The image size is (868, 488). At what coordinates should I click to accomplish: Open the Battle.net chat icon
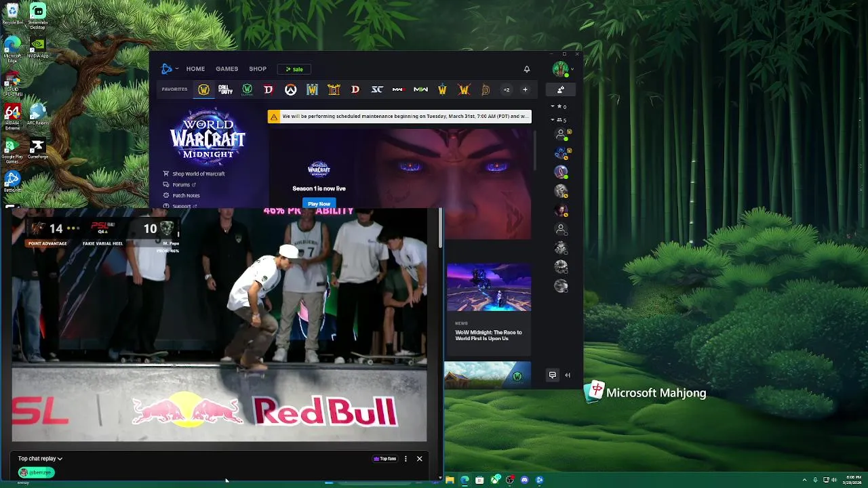click(x=553, y=375)
